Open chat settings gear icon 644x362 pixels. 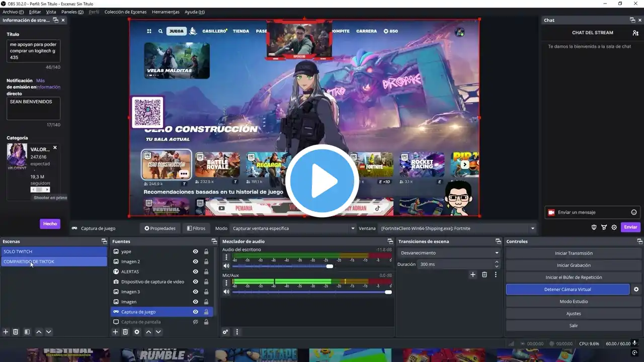click(x=614, y=227)
